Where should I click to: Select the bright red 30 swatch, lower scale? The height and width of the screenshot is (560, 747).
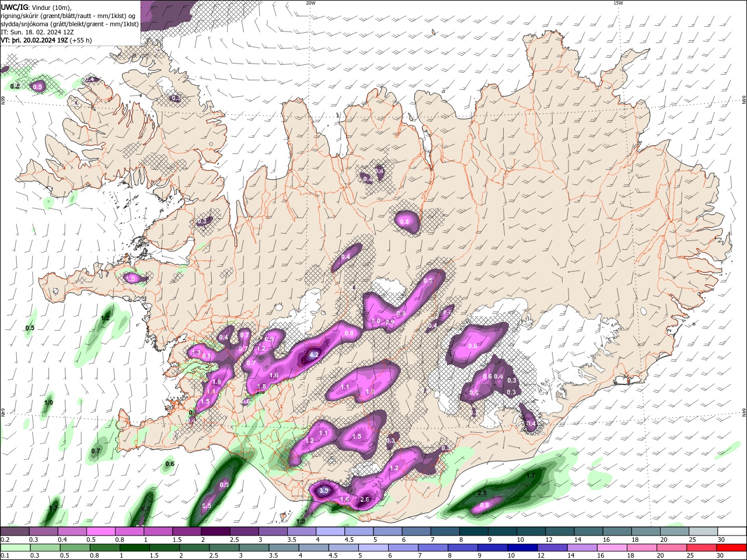(731, 548)
